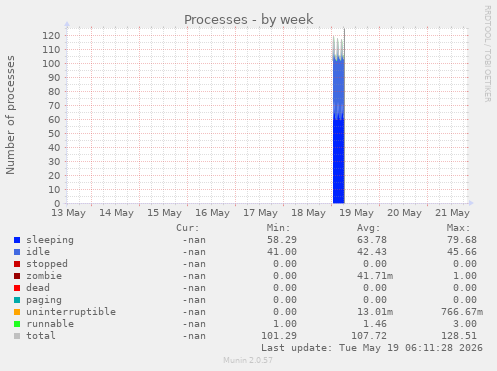Click the stopped legend red swatch
This screenshot has width=497, height=371.
[x=17, y=264]
